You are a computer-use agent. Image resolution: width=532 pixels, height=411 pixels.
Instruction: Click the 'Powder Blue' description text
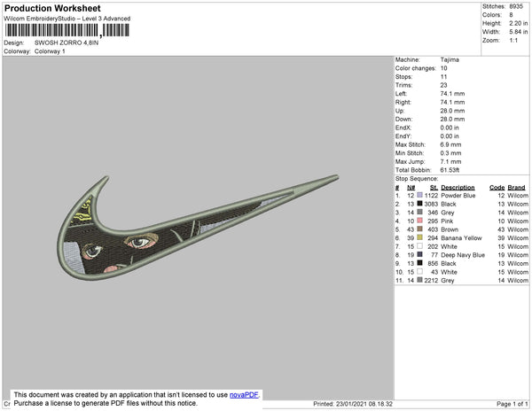coord(458,196)
